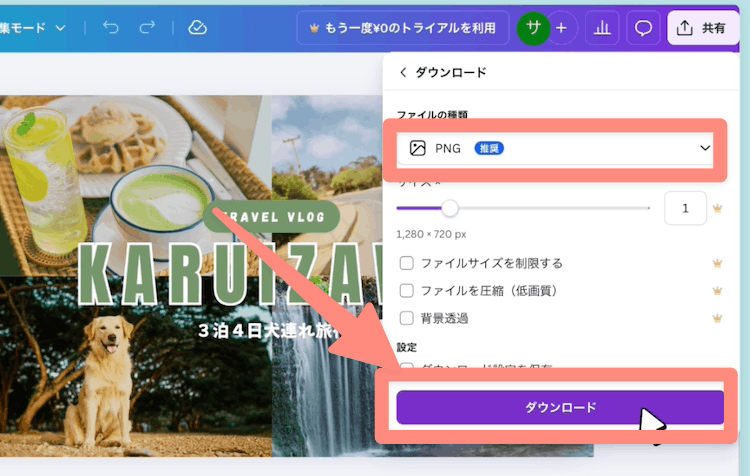The image size is (750, 476).
Task: Click crown icon next to ファイルを圧縮
Action: pos(717,290)
